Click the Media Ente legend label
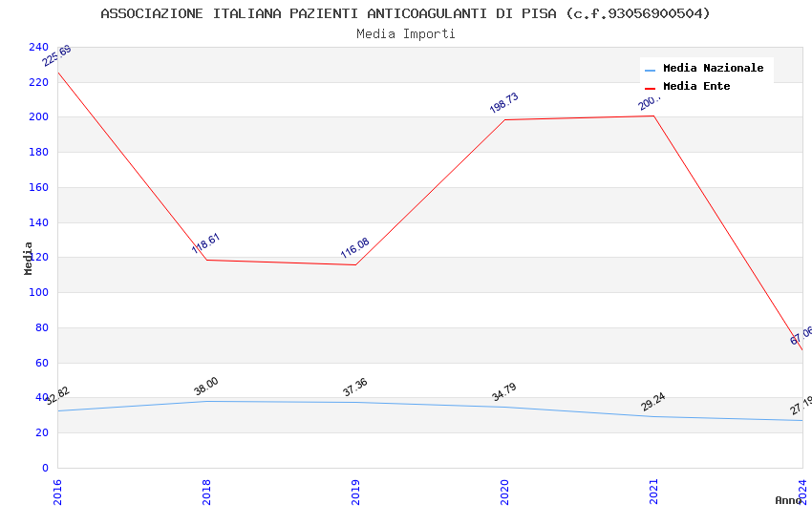The height and width of the screenshot is (525, 812). click(696, 86)
